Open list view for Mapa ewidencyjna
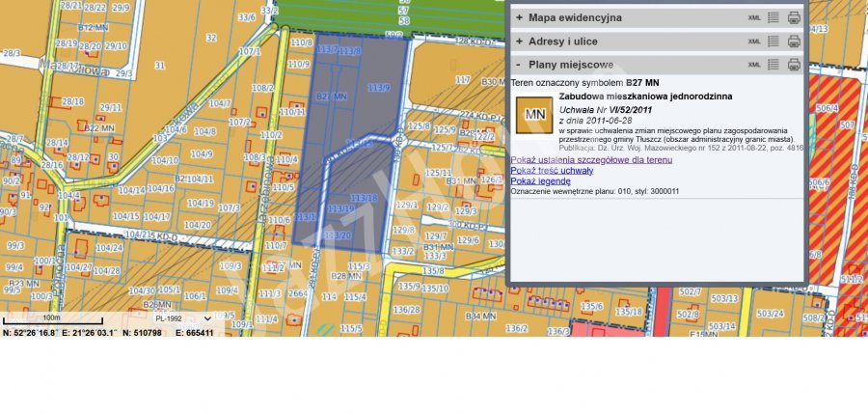The height and width of the screenshot is (414, 868). pos(773,17)
